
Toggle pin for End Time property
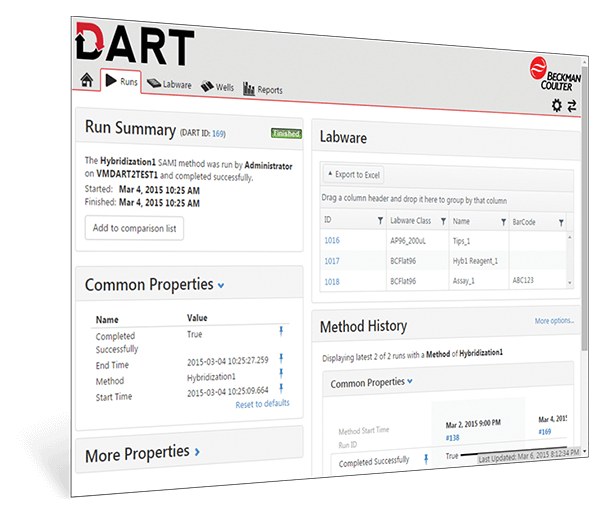(281, 358)
